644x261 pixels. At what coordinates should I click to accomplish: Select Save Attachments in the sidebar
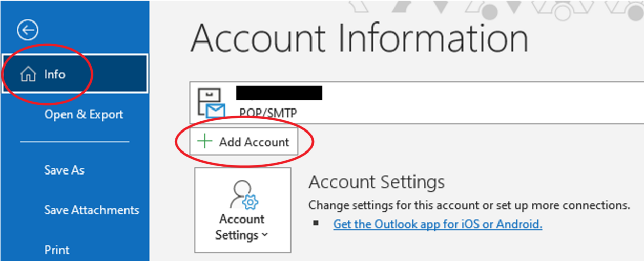click(92, 210)
